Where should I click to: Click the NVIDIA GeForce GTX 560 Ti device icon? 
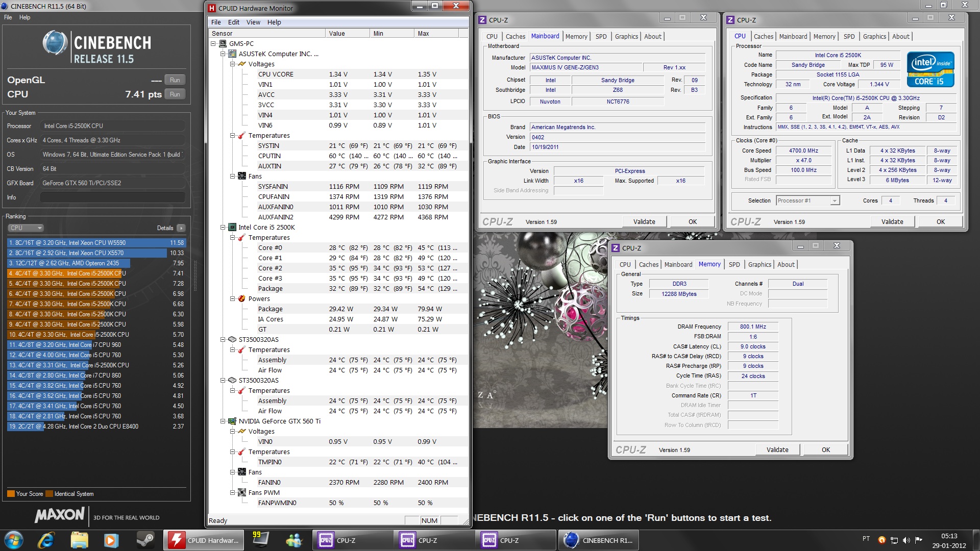coord(232,421)
